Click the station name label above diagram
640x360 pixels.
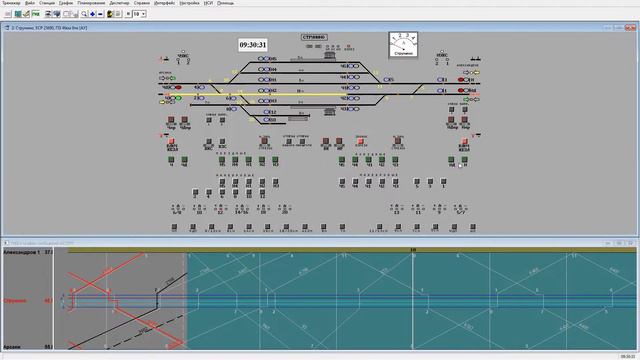314,37
